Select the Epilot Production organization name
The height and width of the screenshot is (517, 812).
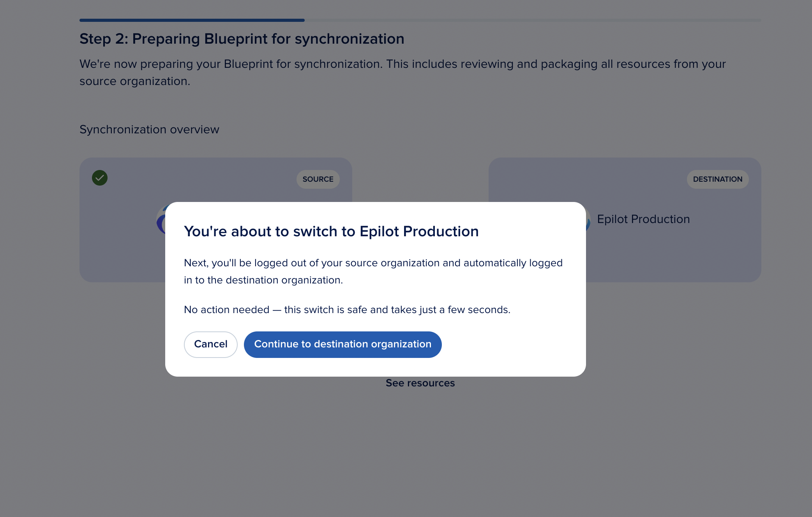coord(643,219)
